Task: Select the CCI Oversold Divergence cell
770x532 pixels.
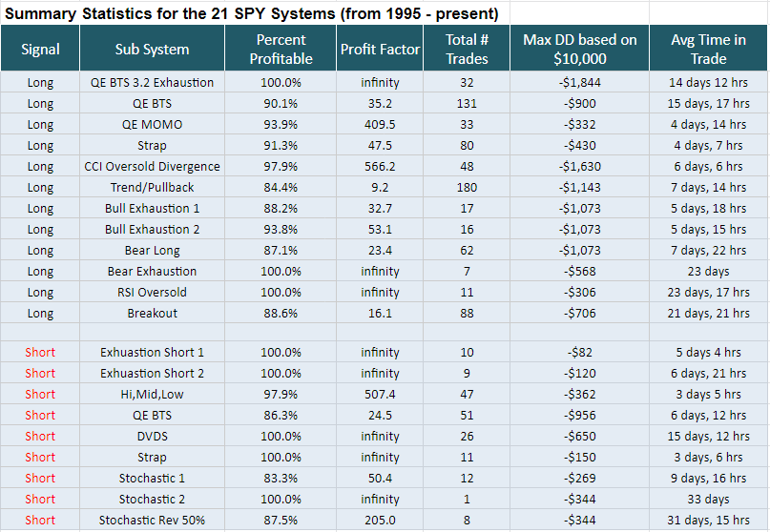Action: pyautogui.click(x=152, y=167)
